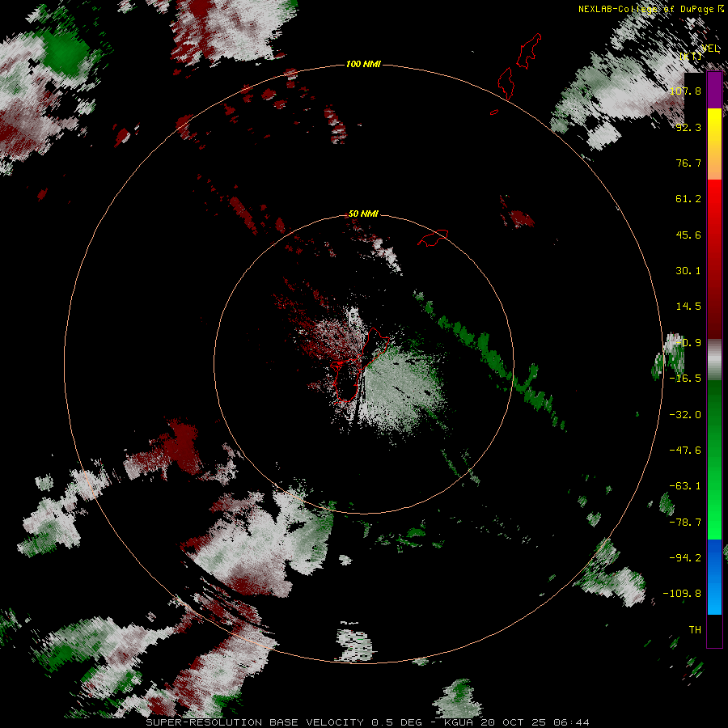Image resolution: width=728 pixels, height=728 pixels.
Task: Click the Guam island outline at radar center
Action: coord(361,365)
